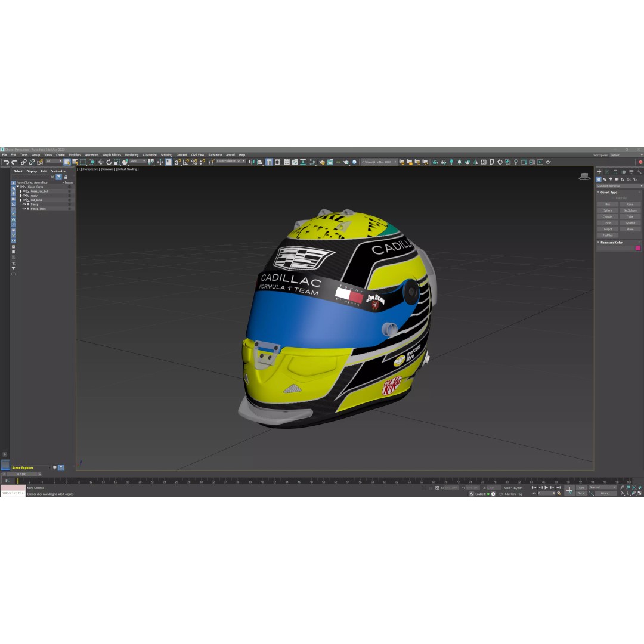Open Workspaces Default dropdown
644x644 pixels.
[626, 155]
